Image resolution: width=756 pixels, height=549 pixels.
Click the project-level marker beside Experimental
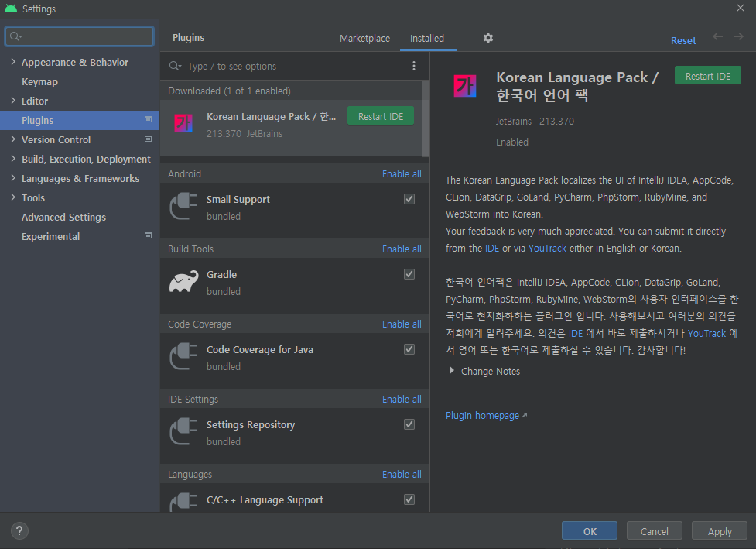pos(148,236)
